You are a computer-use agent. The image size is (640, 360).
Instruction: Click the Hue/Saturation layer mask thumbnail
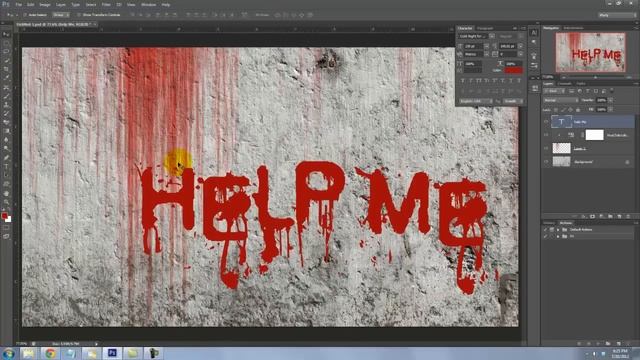594,135
